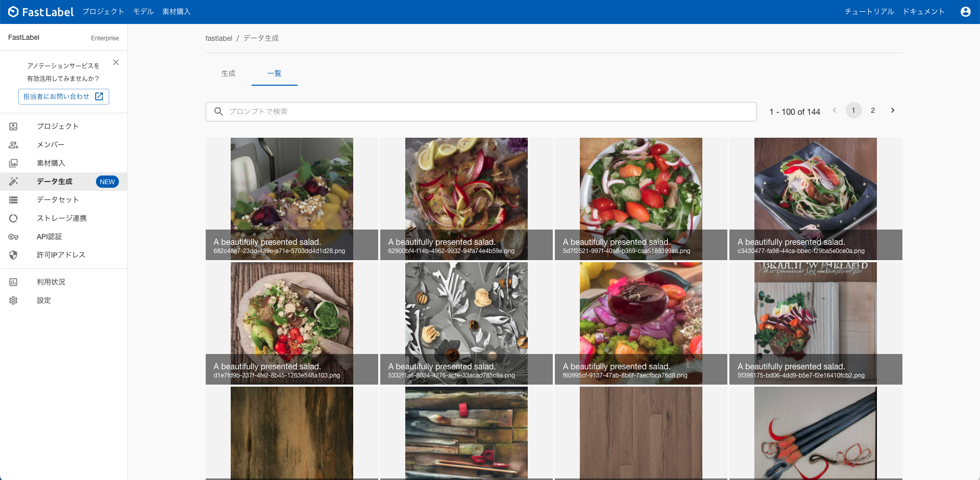Open salad image 682c48e7-23dd thumbnail
Image resolution: width=980 pixels, height=480 pixels.
[x=292, y=199]
